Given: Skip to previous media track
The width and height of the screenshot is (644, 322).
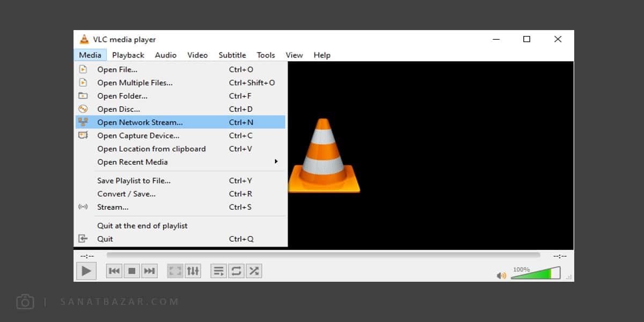Looking at the screenshot, I should tap(114, 271).
